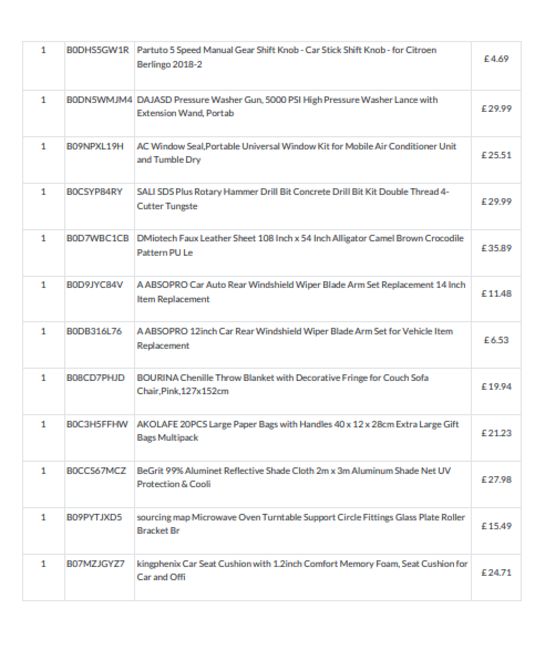Click the SALI SDS Plus Drill Bit description

[x=293, y=199]
